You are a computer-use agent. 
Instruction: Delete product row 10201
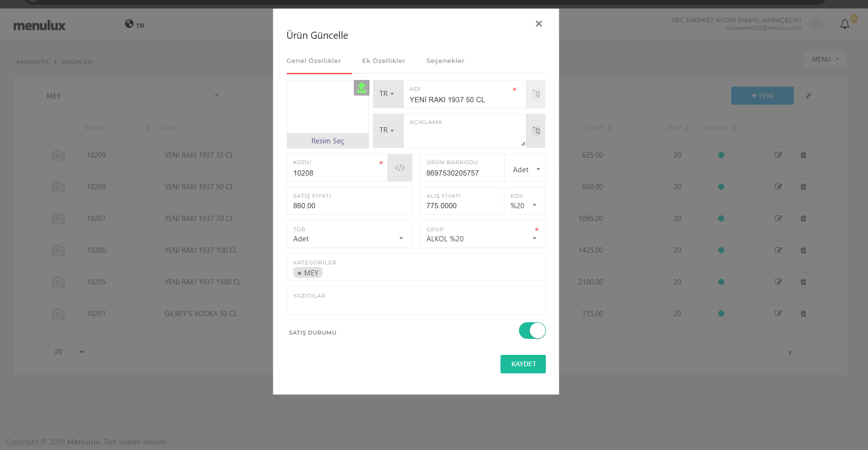tap(803, 314)
